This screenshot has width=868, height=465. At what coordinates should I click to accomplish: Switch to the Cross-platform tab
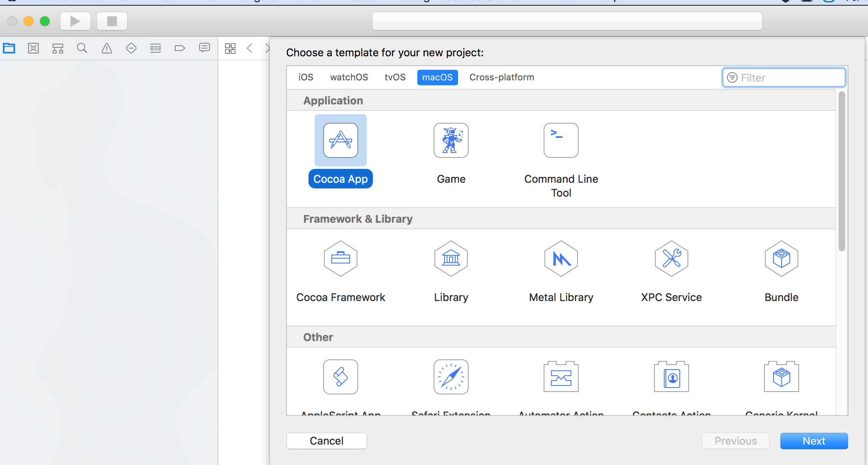(x=501, y=77)
